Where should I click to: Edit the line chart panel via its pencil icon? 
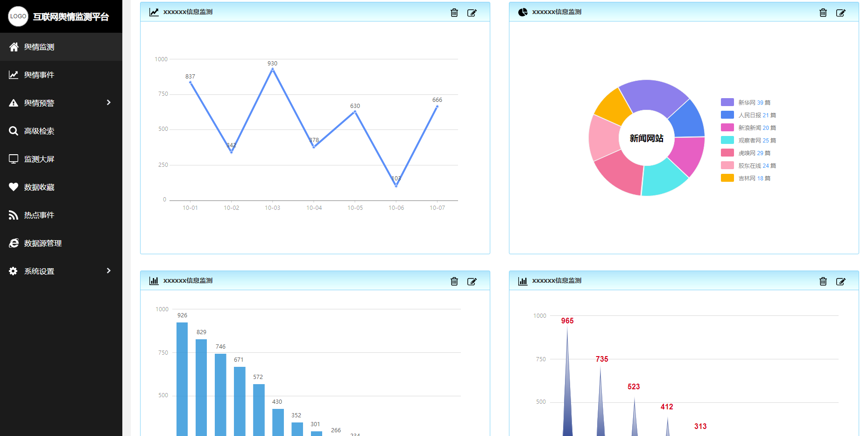(x=472, y=13)
